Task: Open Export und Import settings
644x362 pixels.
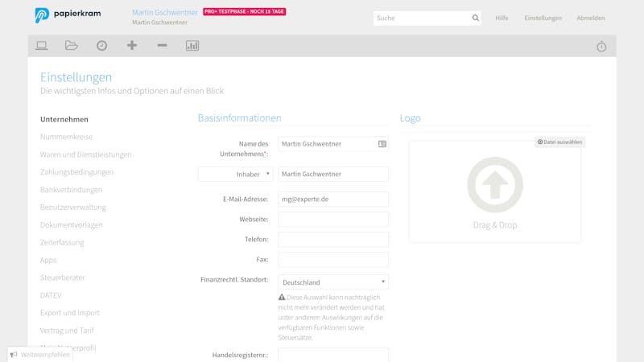Action: [x=70, y=313]
